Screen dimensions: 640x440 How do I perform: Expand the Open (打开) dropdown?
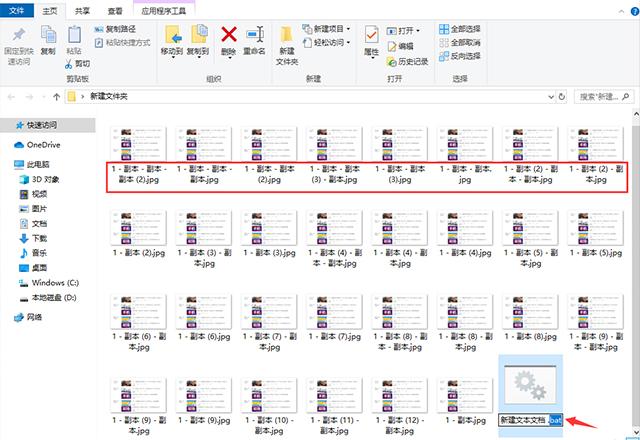tap(418, 31)
